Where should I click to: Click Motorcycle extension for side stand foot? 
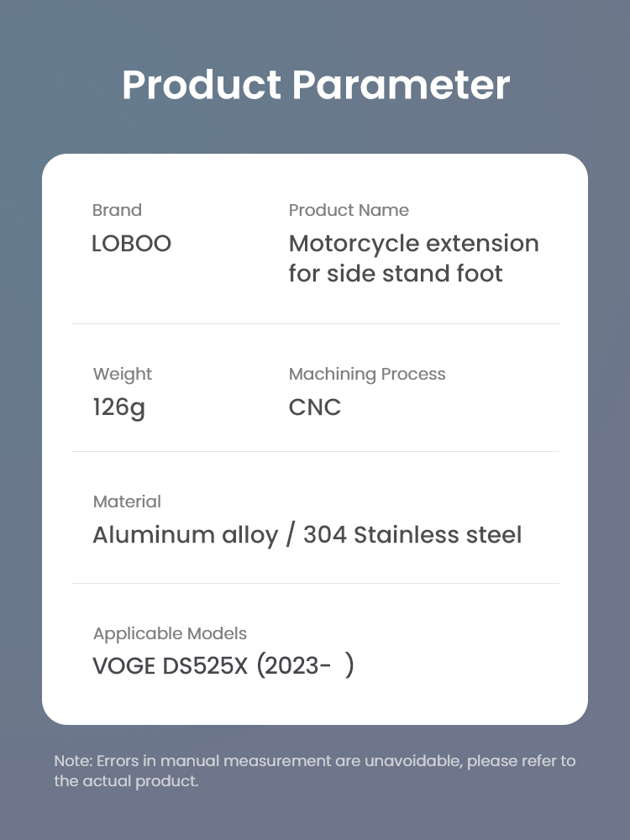click(x=413, y=258)
